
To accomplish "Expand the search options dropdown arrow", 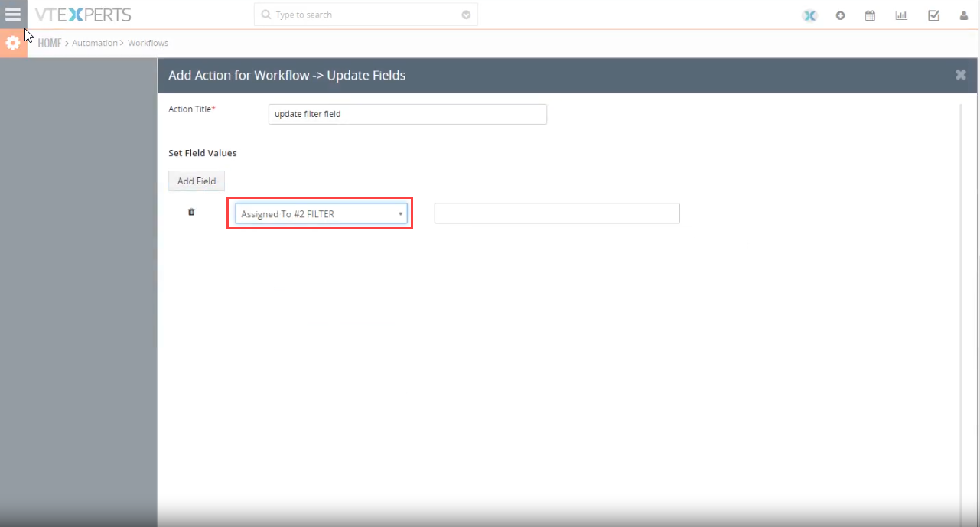I will (466, 15).
